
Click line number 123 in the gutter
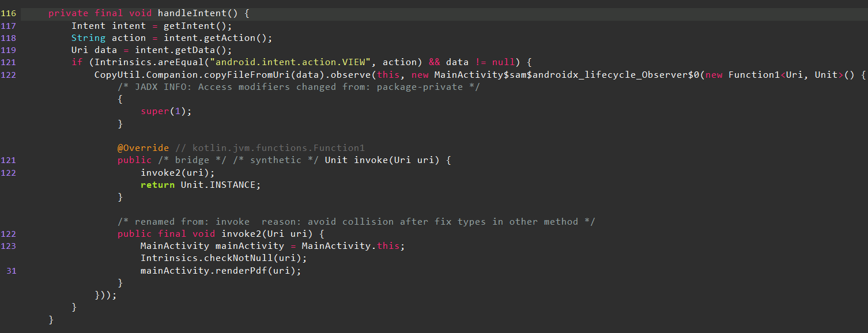(9, 246)
